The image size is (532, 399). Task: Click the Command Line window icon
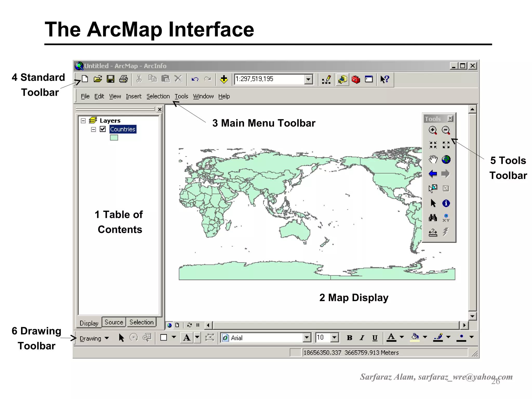(x=369, y=79)
